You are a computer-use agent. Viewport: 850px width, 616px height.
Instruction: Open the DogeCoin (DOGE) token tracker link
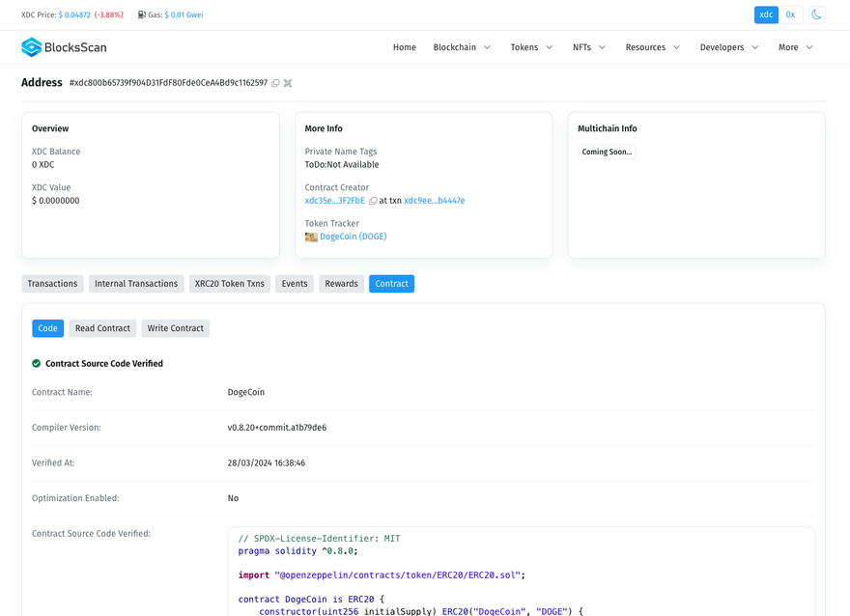pyautogui.click(x=353, y=237)
